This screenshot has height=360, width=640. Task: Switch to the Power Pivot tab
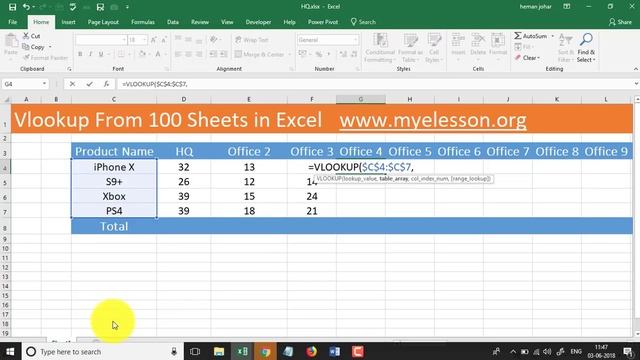323,22
